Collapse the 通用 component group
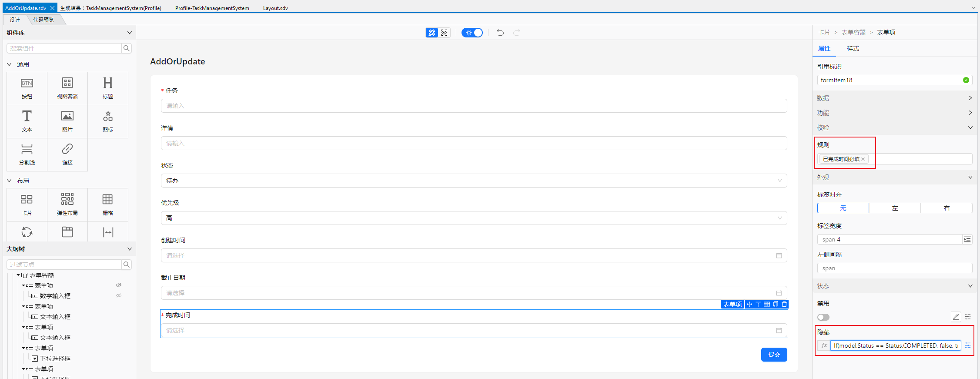 pyautogui.click(x=10, y=64)
